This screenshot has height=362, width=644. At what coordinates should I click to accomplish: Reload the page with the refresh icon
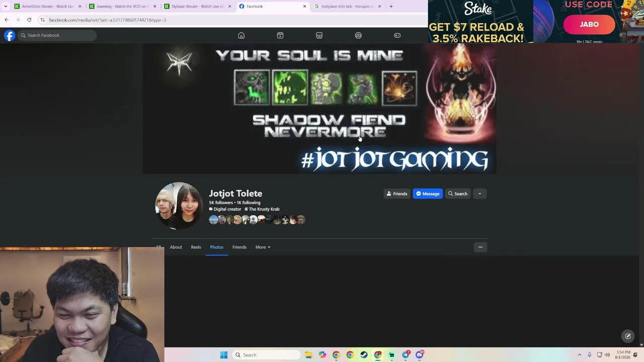click(x=29, y=20)
